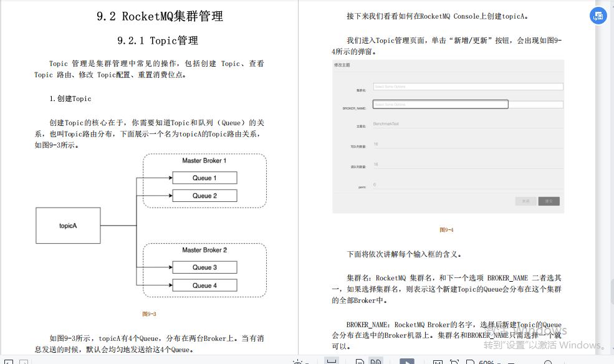Click the 9.2.1 Topic管理 section heading
This screenshot has width=614, height=364.
[x=158, y=41]
